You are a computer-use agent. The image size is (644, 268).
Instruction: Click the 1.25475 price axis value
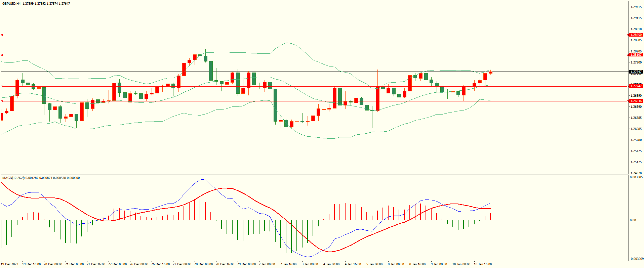[x=636, y=151]
